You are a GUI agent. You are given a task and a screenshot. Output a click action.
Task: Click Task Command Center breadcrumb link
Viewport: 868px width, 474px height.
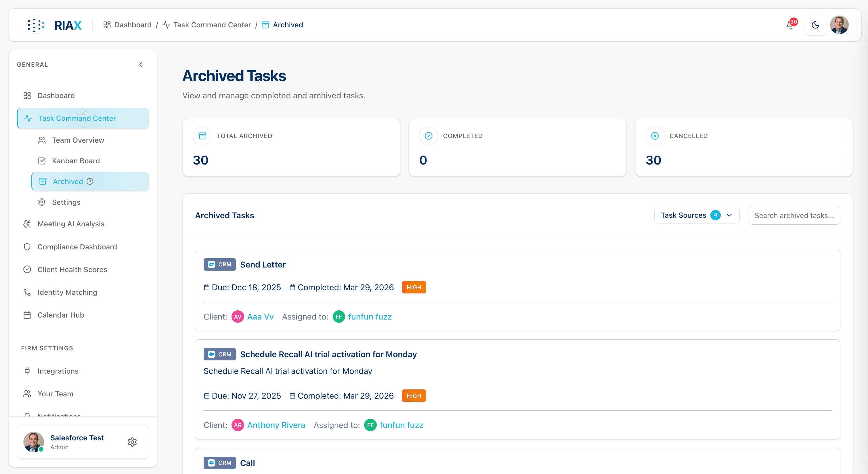click(207, 25)
